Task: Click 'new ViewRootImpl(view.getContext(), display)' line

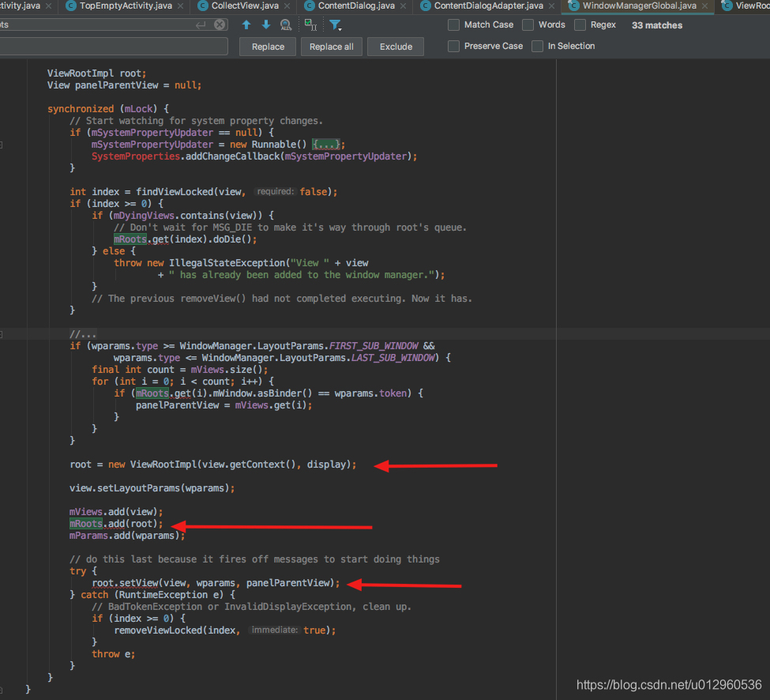Action: pos(213,465)
